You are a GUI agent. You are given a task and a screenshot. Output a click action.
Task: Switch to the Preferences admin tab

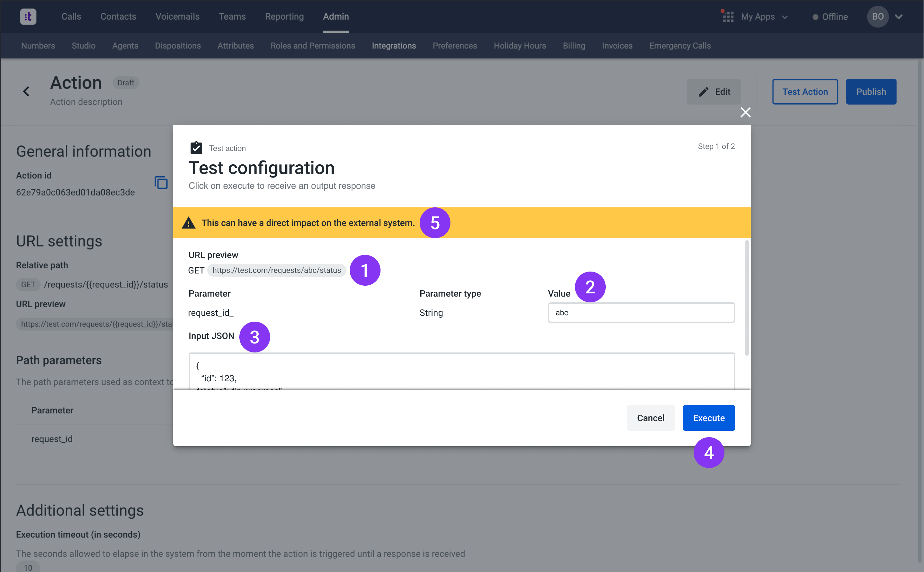click(x=455, y=46)
